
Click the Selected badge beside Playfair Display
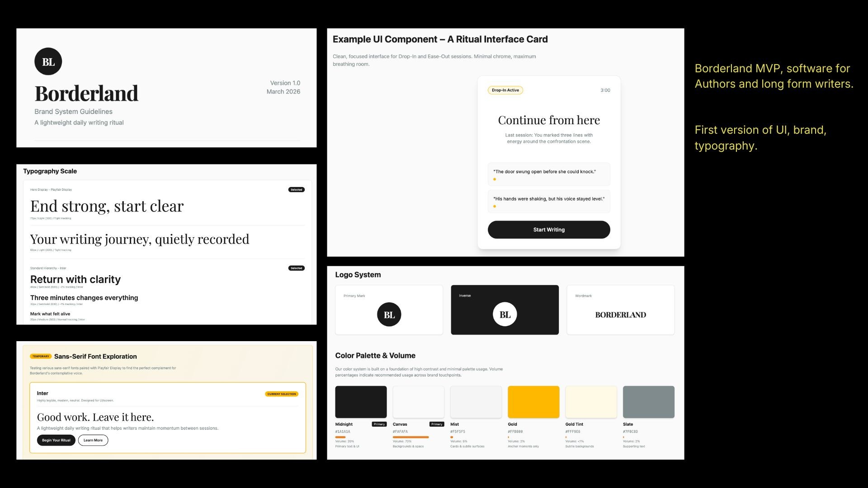pyautogui.click(x=296, y=190)
